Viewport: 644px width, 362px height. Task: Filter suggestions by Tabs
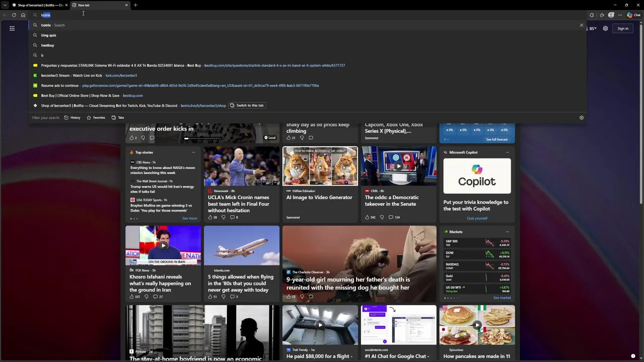118,118
